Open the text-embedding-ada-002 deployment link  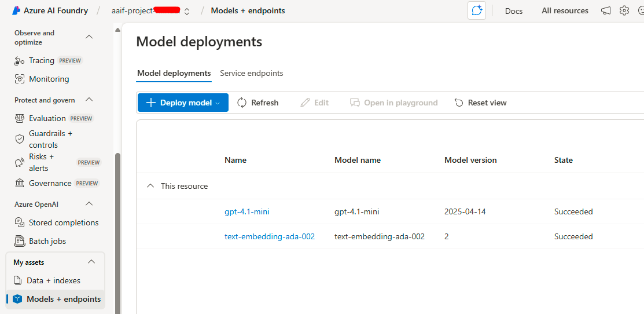pos(270,236)
